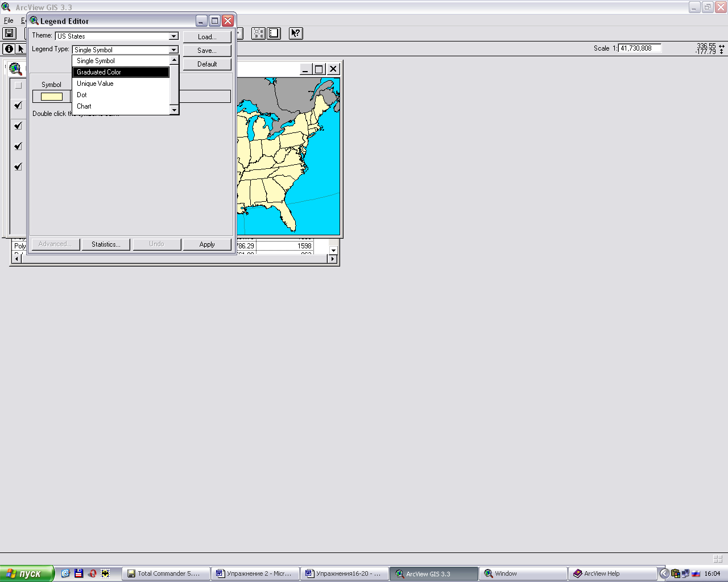Click the Save Project toolbar icon

point(10,34)
